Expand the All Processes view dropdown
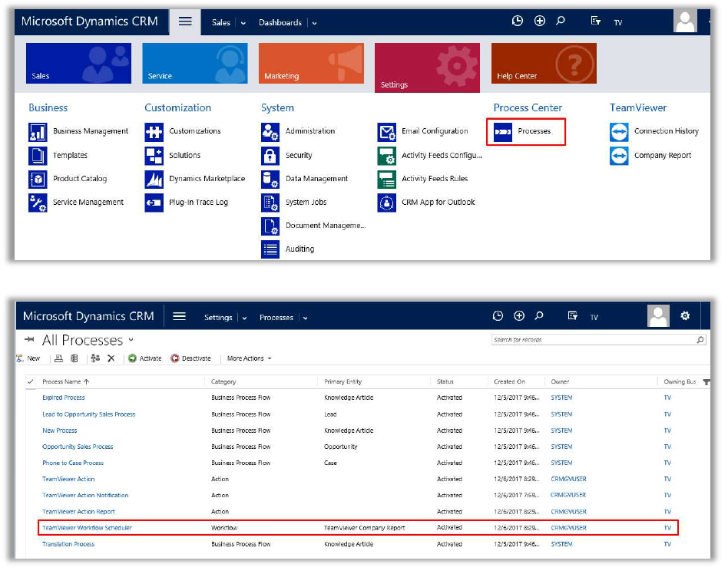 pos(131,340)
